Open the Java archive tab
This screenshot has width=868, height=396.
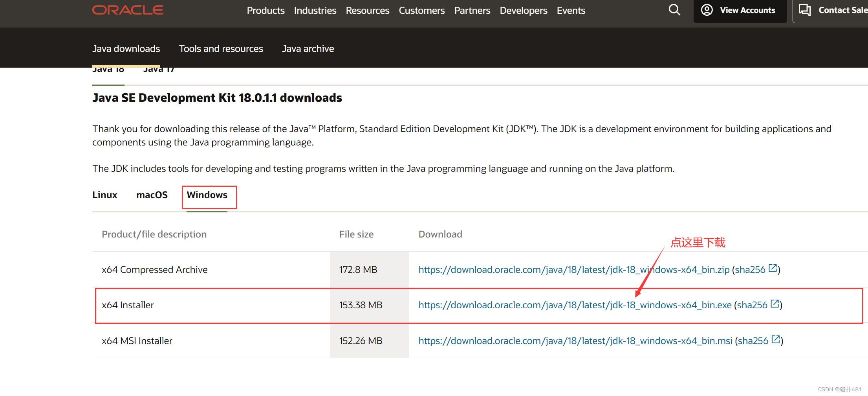pos(308,49)
